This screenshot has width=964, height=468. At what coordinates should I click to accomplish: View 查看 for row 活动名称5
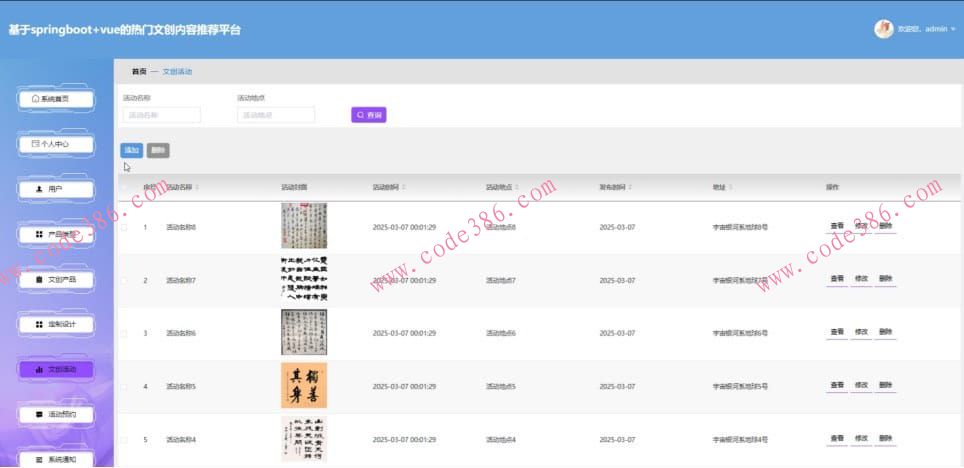(837, 386)
